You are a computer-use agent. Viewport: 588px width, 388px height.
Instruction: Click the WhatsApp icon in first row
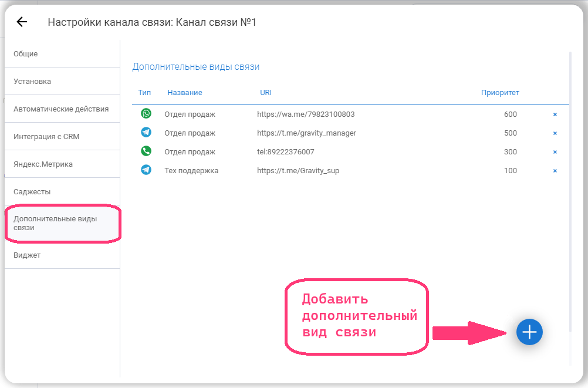(x=146, y=114)
